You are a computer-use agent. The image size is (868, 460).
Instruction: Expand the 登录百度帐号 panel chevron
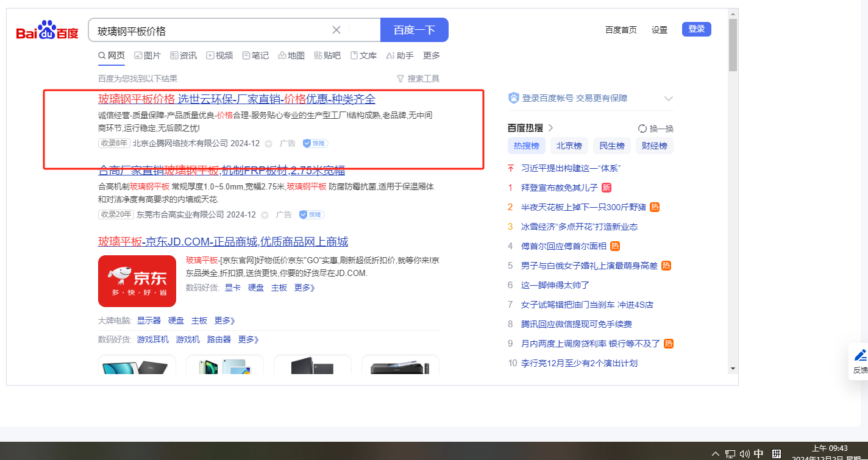tap(668, 99)
